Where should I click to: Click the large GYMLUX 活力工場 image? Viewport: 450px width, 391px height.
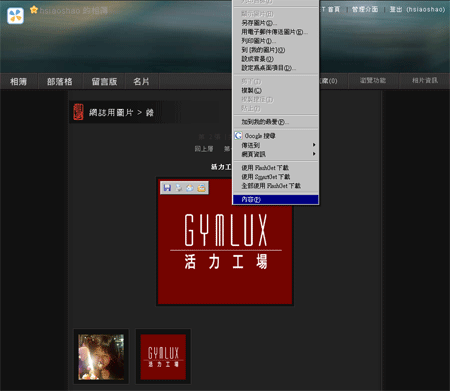tap(225, 241)
